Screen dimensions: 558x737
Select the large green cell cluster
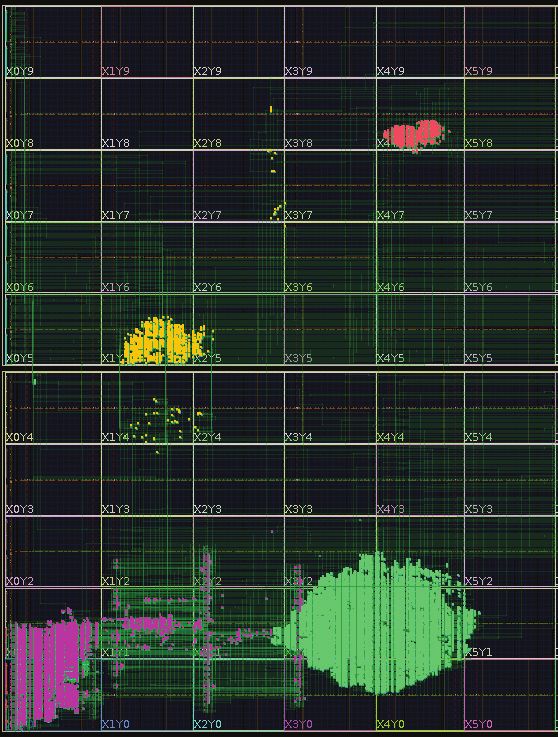[376, 624]
